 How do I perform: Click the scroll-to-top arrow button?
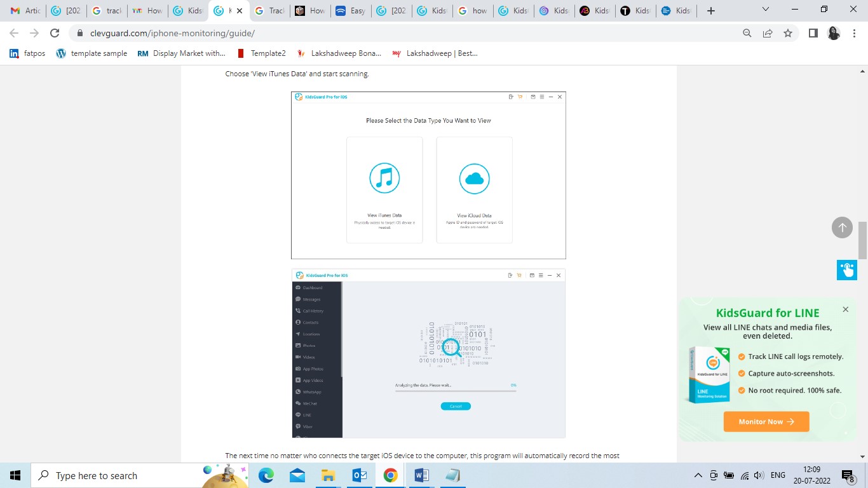pos(842,227)
